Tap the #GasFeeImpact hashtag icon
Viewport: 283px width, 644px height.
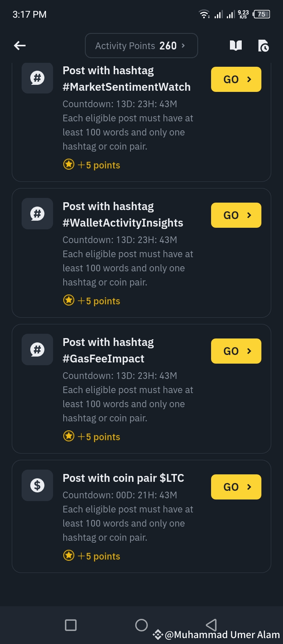(37, 349)
